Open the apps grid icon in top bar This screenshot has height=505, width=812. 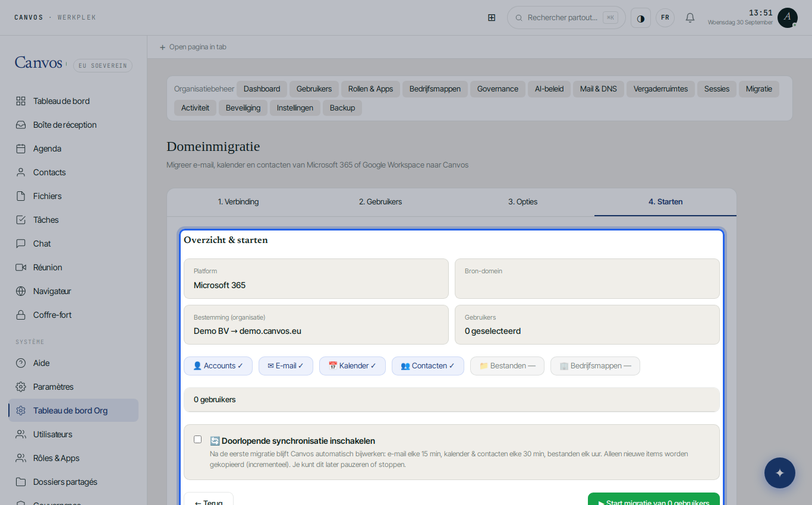pos(492,18)
